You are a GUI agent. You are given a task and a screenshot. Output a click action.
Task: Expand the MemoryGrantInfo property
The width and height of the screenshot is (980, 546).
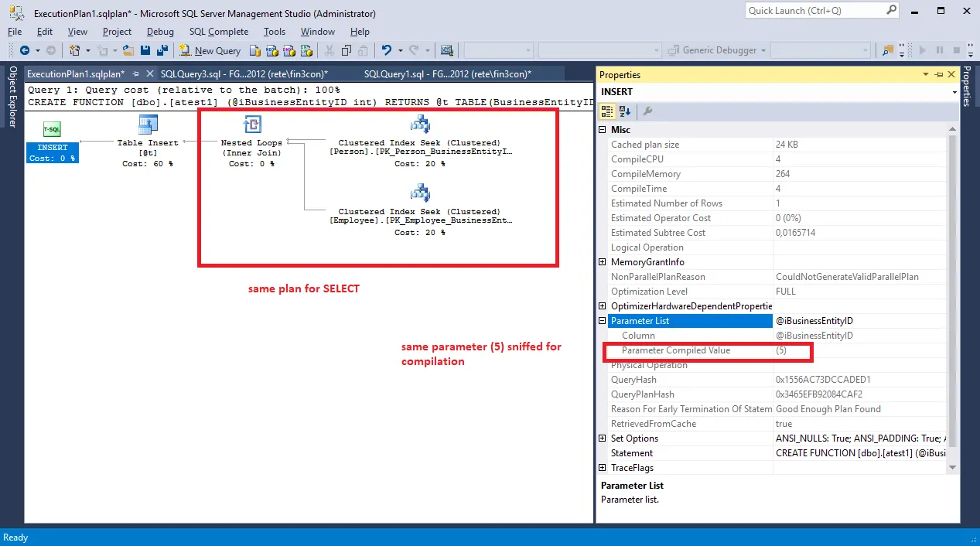pos(603,262)
